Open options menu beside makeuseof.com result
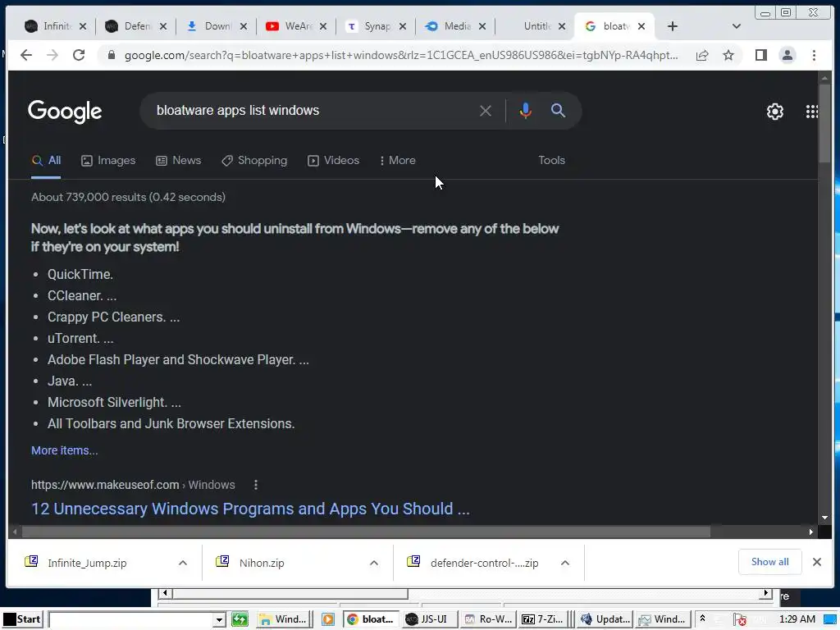Image resolution: width=840 pixels, height=630 pixels. pyautogui.click(x=256, y=485)
